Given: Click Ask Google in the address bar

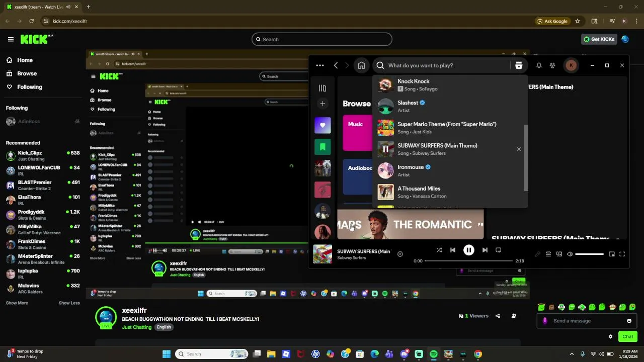Looking at the screenshot, I should (552, 21).
